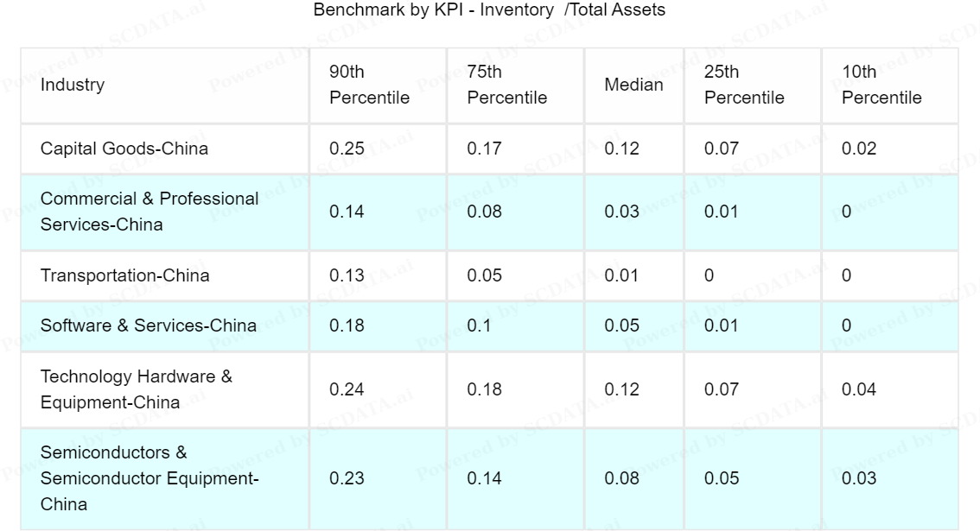Select the 25th Percentile column header

pos(743,85)
